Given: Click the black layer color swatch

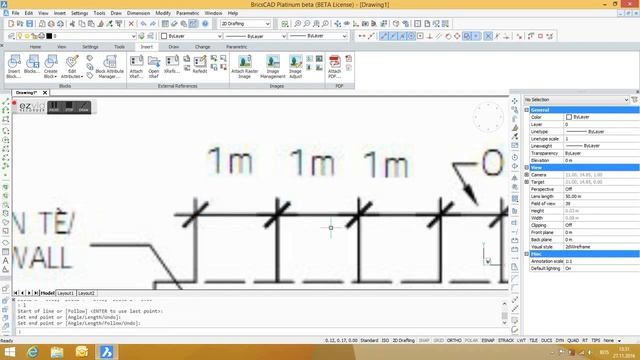Looking at the screenshot, I should pyautogui.click(x=49, y=36).
